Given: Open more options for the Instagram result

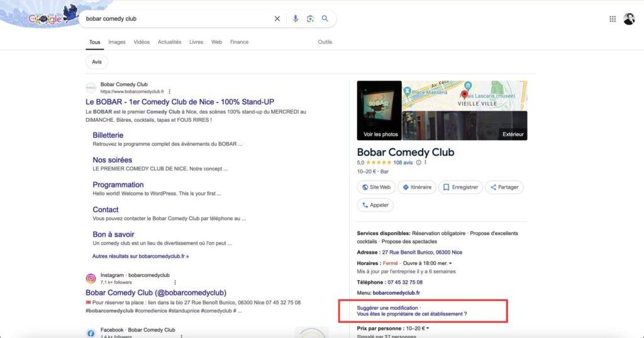Looking at the screenshot, I should (x=175, y=282).
